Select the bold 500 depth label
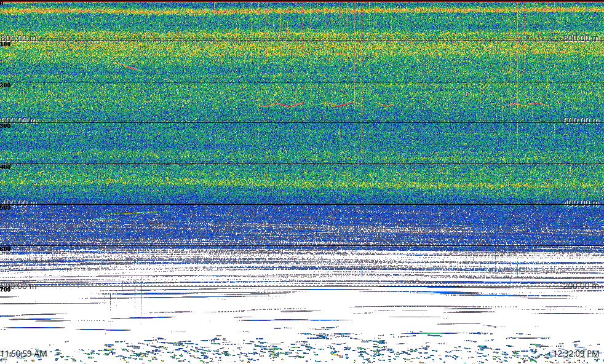Screen dimensions: 604x364 [x=6, y=208]
